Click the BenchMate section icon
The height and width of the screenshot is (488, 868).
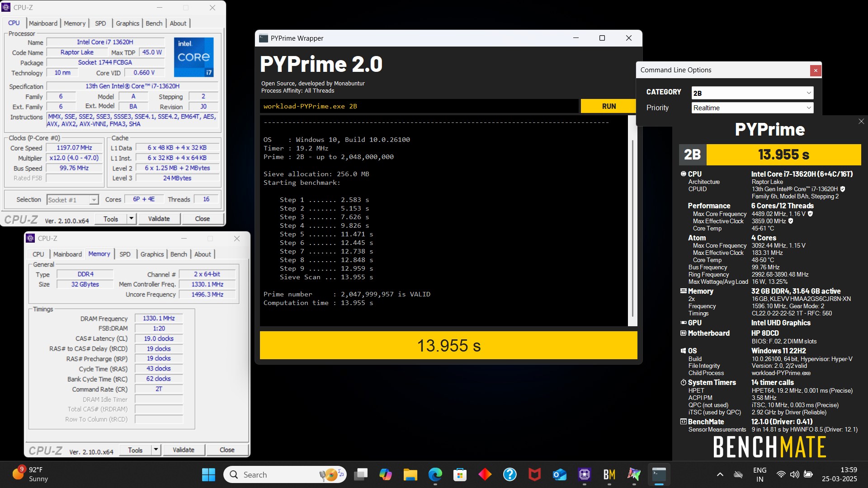coord(683,422)
